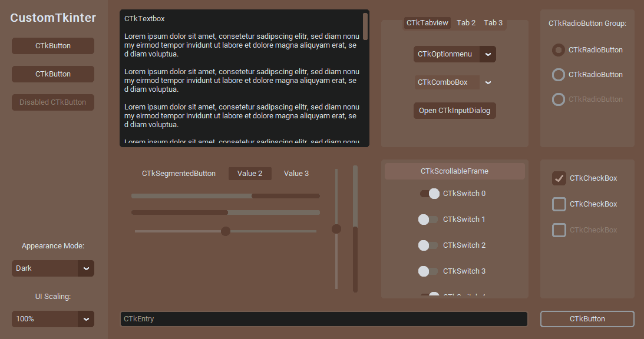Click the bottom-right CTkButton
The width and height of the screenshot is (644, 339).
(587, 318)
